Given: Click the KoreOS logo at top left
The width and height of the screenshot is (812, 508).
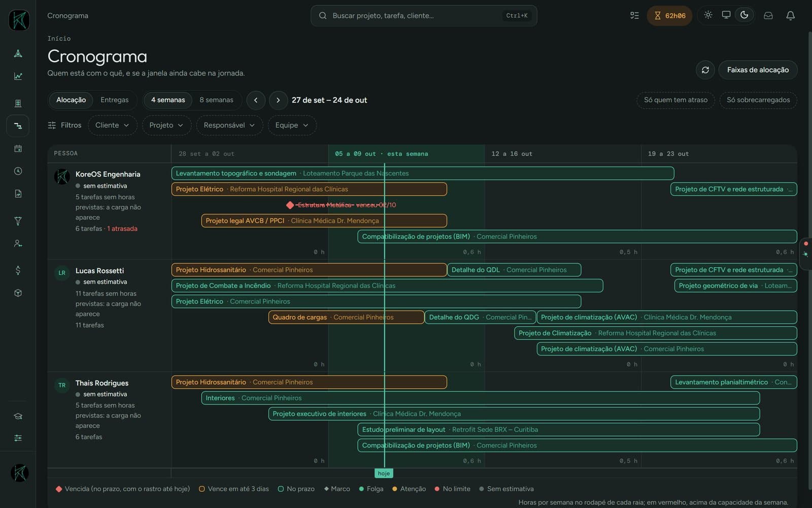Looking at the screenshot, I should (x=19, y=20).
